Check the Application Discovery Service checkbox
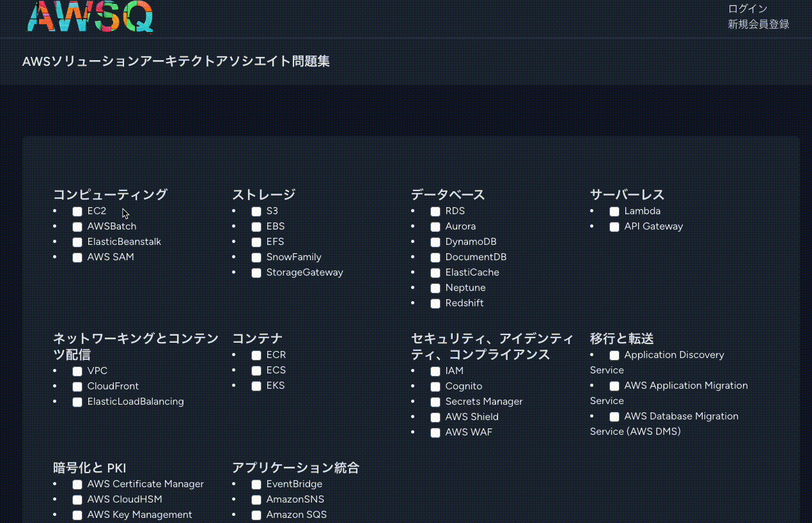 614,355
